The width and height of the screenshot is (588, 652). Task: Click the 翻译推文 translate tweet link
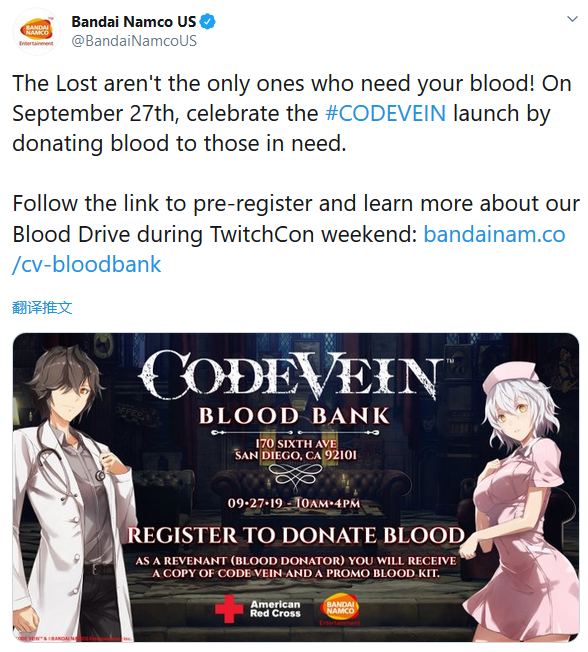(42, 308)
